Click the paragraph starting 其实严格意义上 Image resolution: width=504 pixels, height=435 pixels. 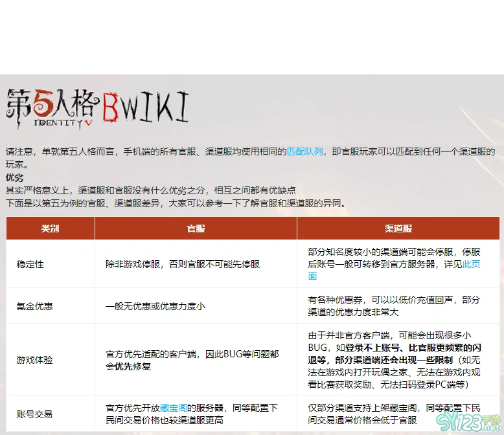coord(150,190)
